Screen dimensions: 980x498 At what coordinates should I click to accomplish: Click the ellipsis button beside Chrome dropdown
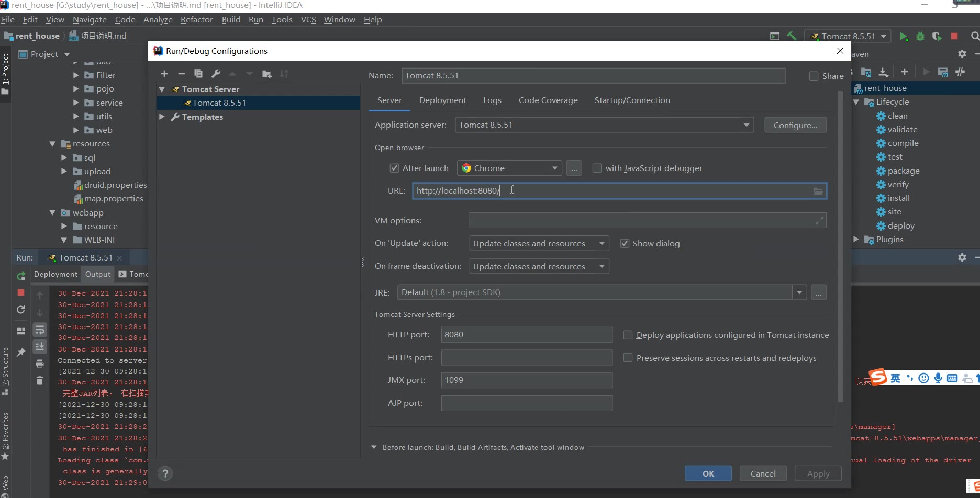pos(574,168)
